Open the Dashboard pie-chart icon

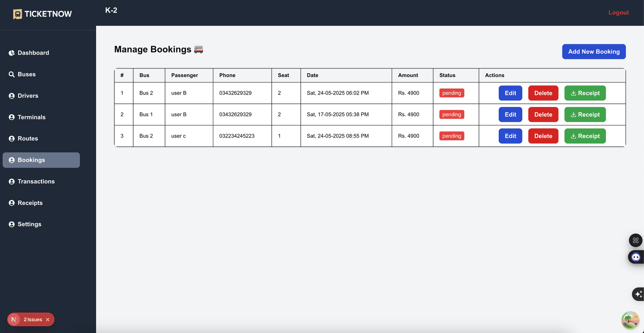point(12,53)
